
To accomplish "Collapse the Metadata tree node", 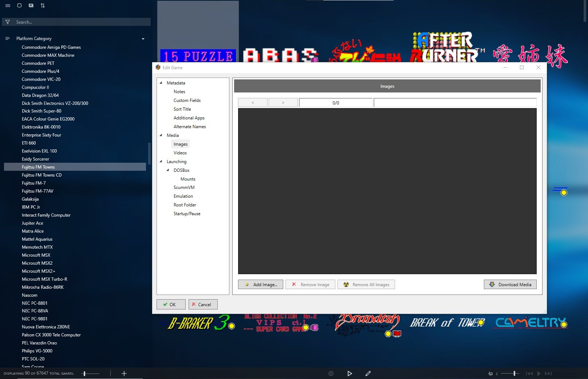I will pos(161,83).
